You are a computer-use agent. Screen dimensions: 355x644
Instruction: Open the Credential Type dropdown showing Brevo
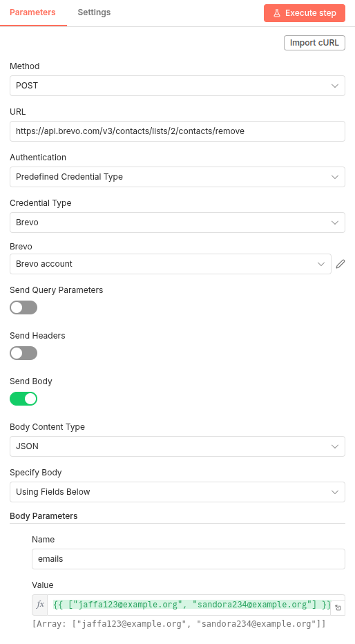(x=177, y=222)
